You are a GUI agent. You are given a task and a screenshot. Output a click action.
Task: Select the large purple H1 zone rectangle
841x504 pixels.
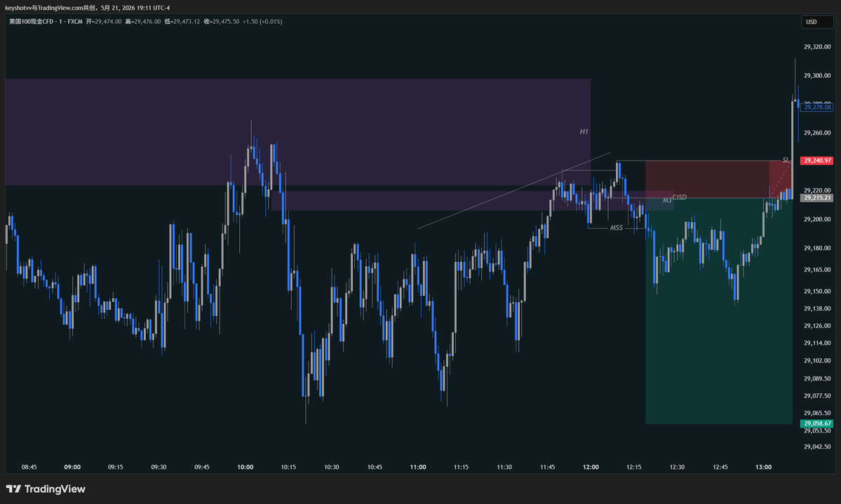(297, 132)
